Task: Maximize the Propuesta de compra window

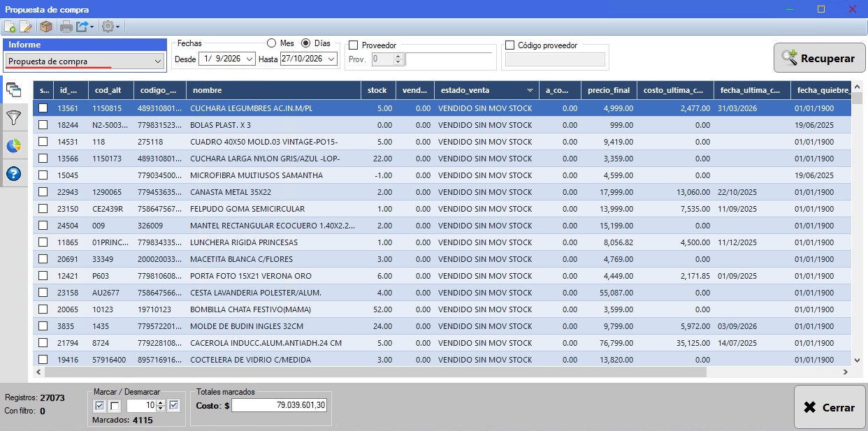Action: coord(821,9)
